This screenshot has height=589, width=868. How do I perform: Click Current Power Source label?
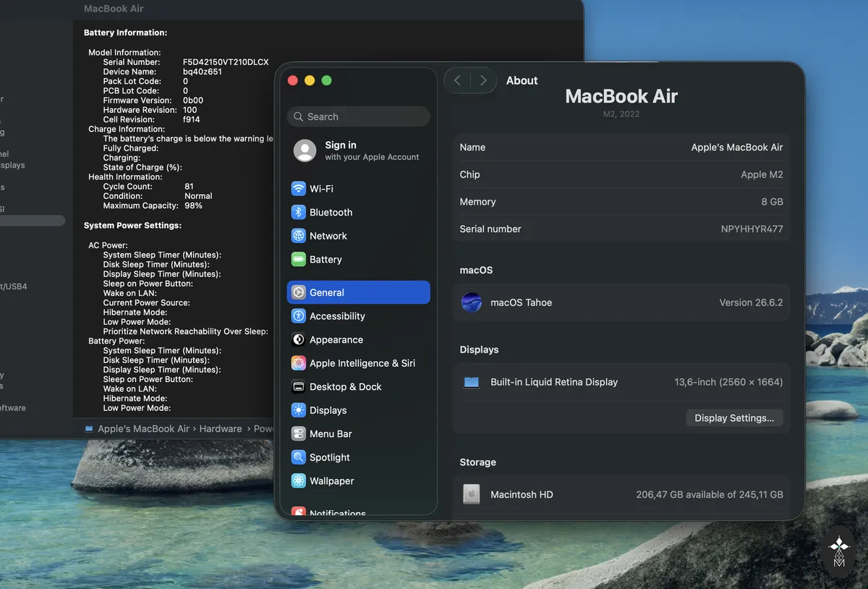146,302
